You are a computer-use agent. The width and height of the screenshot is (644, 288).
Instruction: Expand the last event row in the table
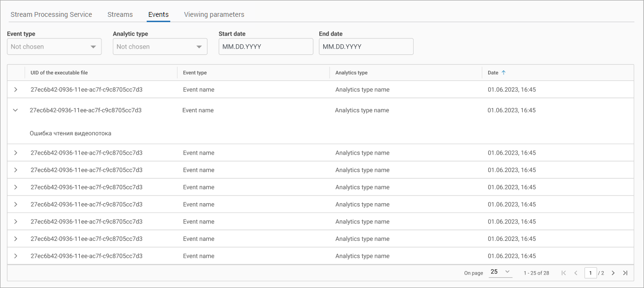15,256
